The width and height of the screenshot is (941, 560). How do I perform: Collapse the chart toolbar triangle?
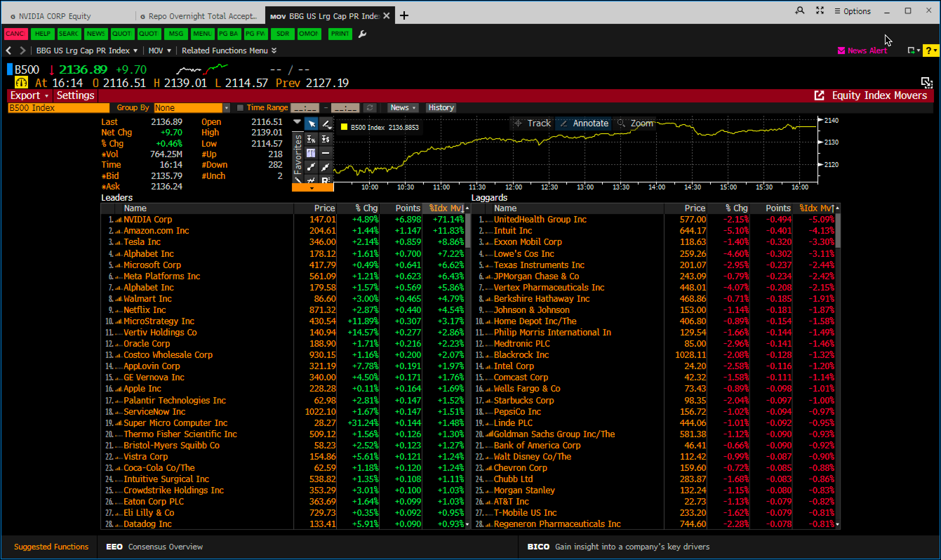[297, 122]
